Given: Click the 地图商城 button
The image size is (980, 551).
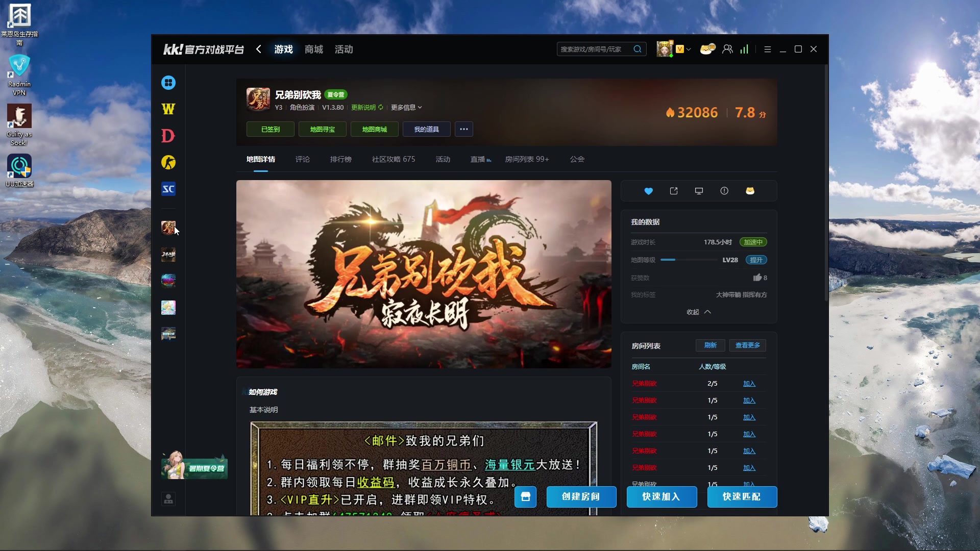Looking at the screenshot, I should [x=375, y=129].
